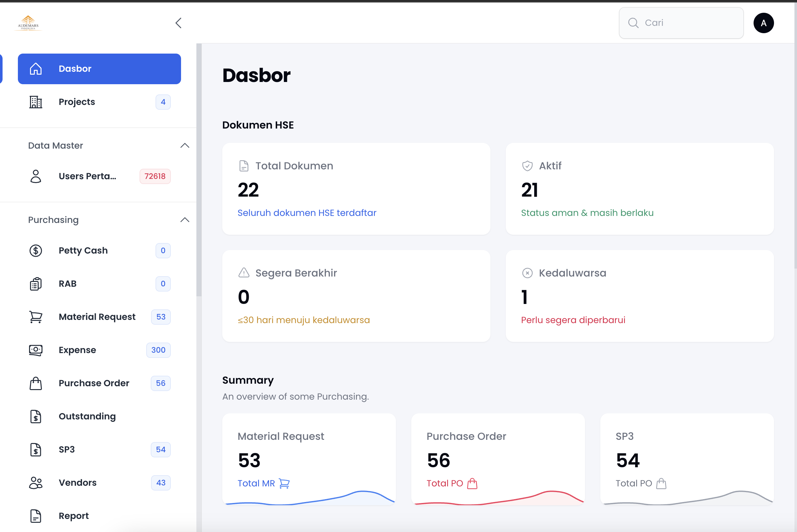Click the Material Request shopping cart icon
This screenshot has height=532, width=797.
[x=36, y=317]
